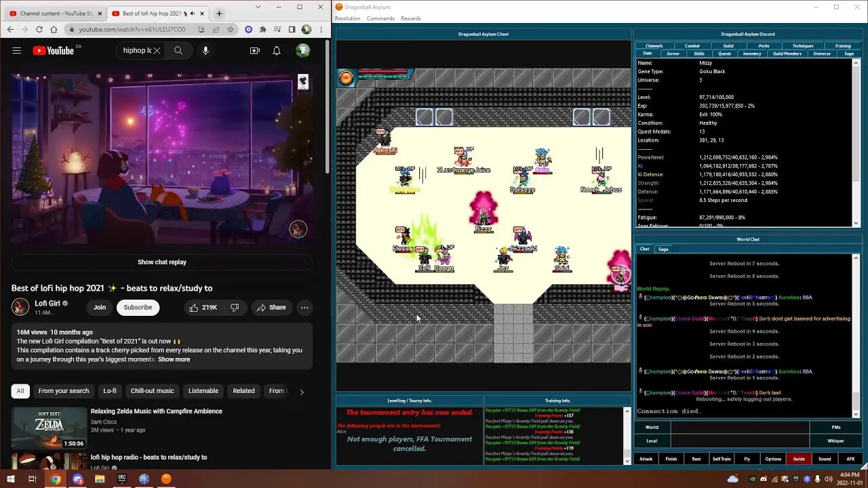Toggle the game Sound button
This screenshot has height=488, width=868.
825,459
